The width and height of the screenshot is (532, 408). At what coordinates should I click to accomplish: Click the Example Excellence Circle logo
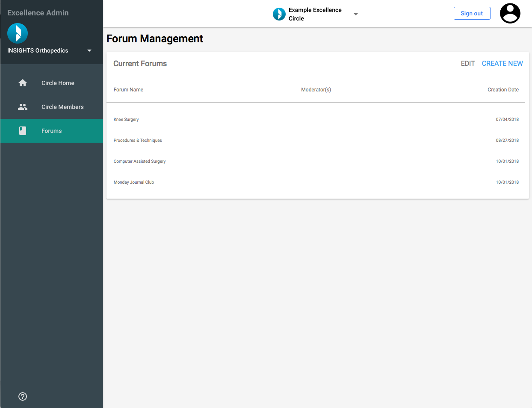(279, 14)
